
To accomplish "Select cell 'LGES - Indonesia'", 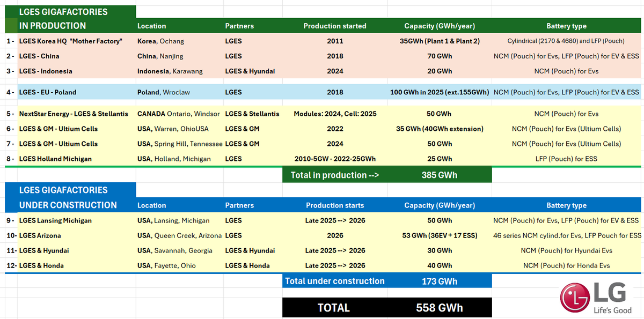I will 77,71.
